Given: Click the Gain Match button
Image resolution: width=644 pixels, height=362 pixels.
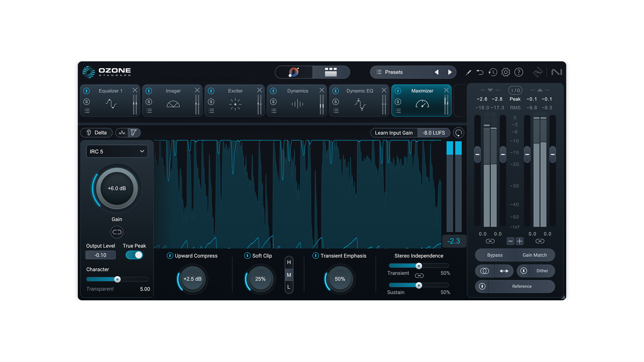Looking at the screenshot, I should (535, 255).
